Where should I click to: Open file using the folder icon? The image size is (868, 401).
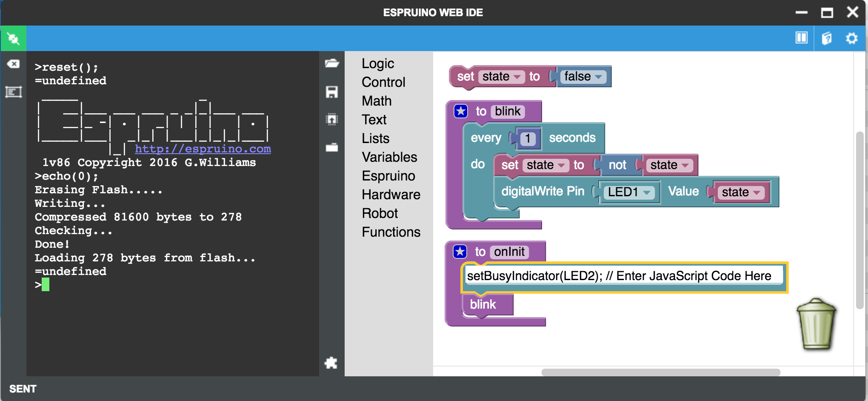coord(332,63)
